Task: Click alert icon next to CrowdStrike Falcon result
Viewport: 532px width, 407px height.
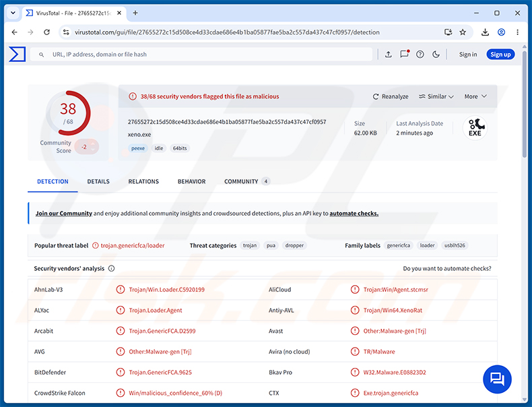Action: coord(121,393)
